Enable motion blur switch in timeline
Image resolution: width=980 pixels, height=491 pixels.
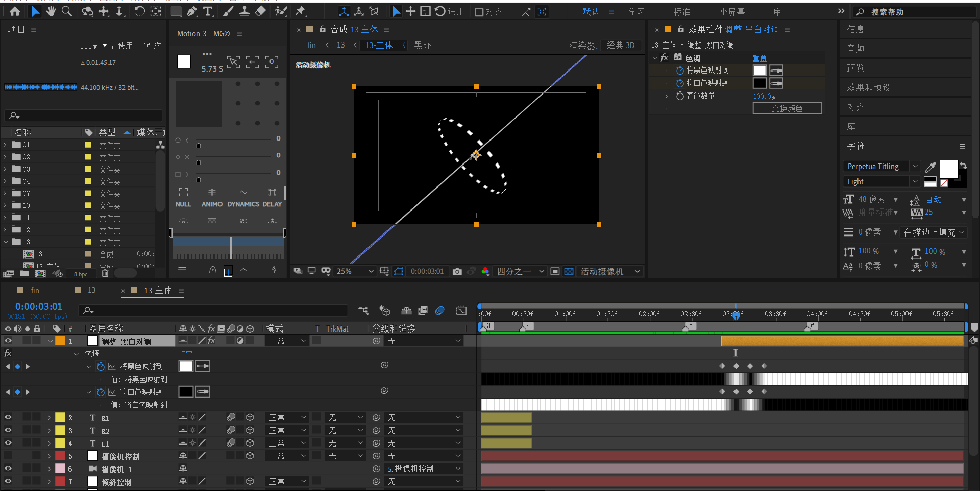click(440, 311)
